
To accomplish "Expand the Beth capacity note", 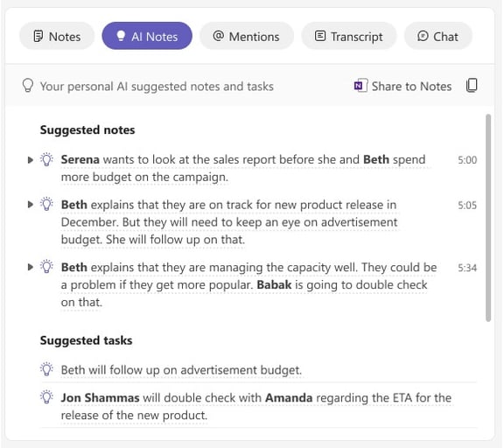I will click(31, 267).
